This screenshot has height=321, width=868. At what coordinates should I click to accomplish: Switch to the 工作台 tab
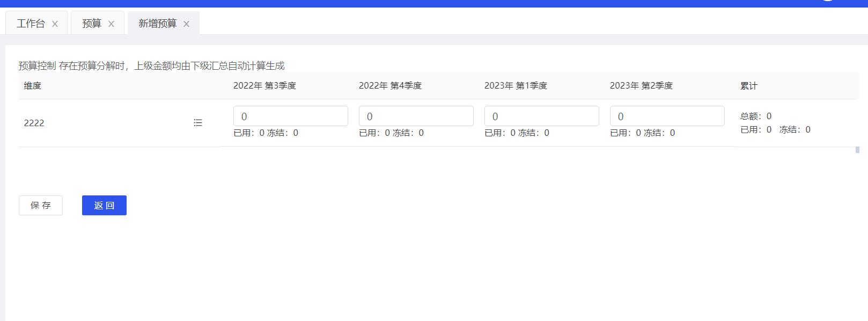31,24
